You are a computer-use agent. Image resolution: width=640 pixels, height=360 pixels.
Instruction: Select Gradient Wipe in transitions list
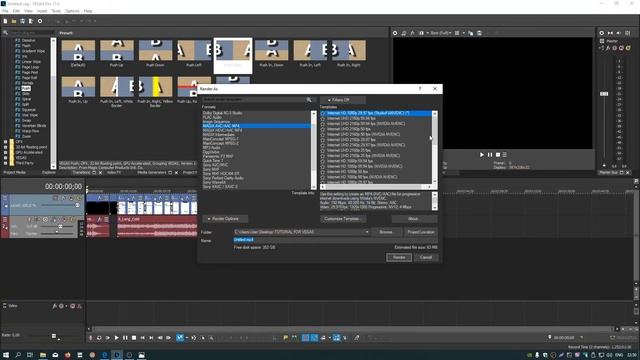(33, 51)
